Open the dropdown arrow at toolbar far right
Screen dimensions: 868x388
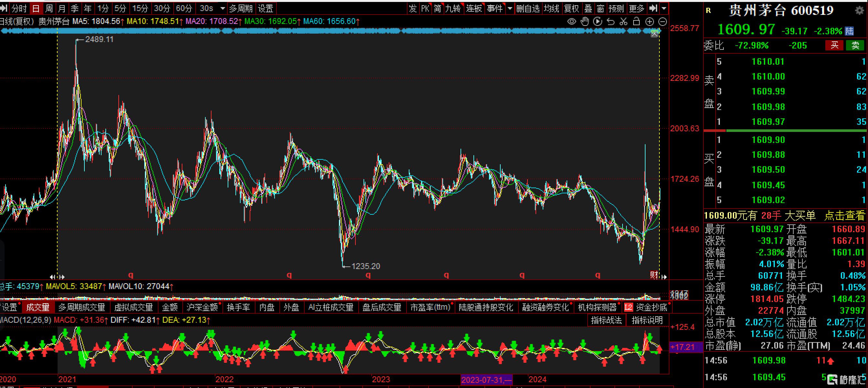(664, 8)
